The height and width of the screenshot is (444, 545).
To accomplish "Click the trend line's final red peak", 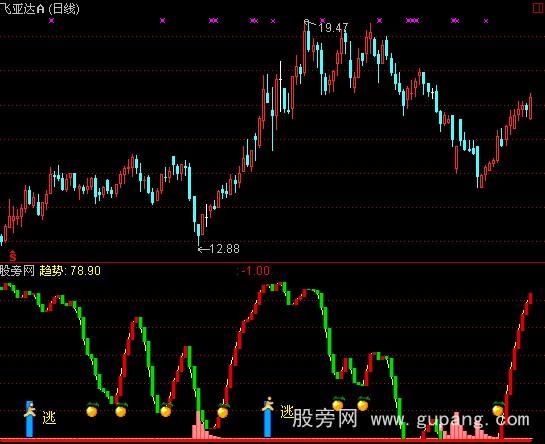I will [530, 298].
